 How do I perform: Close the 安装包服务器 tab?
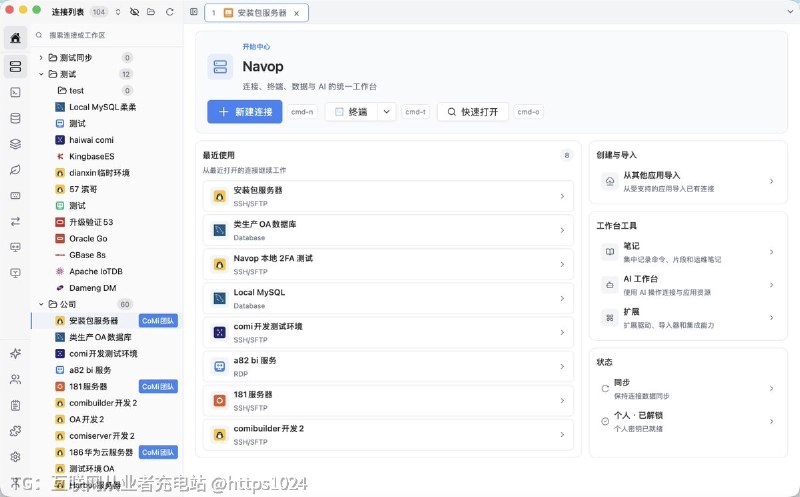296,13
